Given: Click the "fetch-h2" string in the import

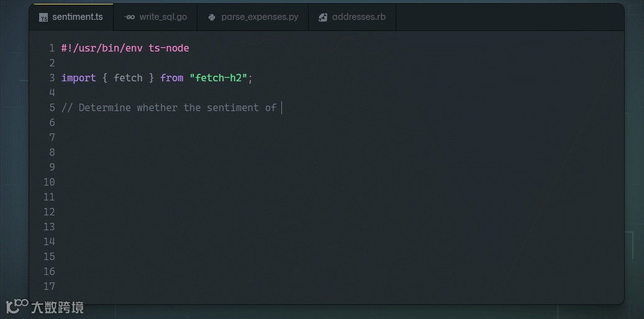Looking at the screenshot, I should tap(219, 78).
